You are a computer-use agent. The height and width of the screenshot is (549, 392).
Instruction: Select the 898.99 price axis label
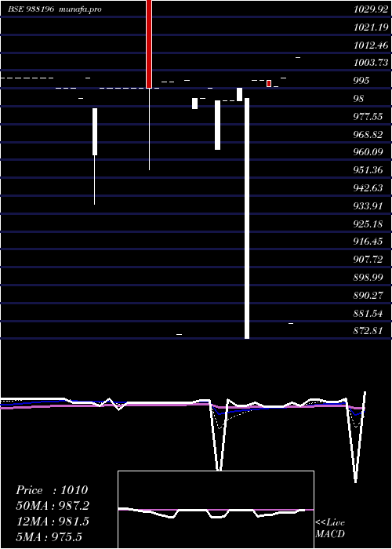coord(368,278)
